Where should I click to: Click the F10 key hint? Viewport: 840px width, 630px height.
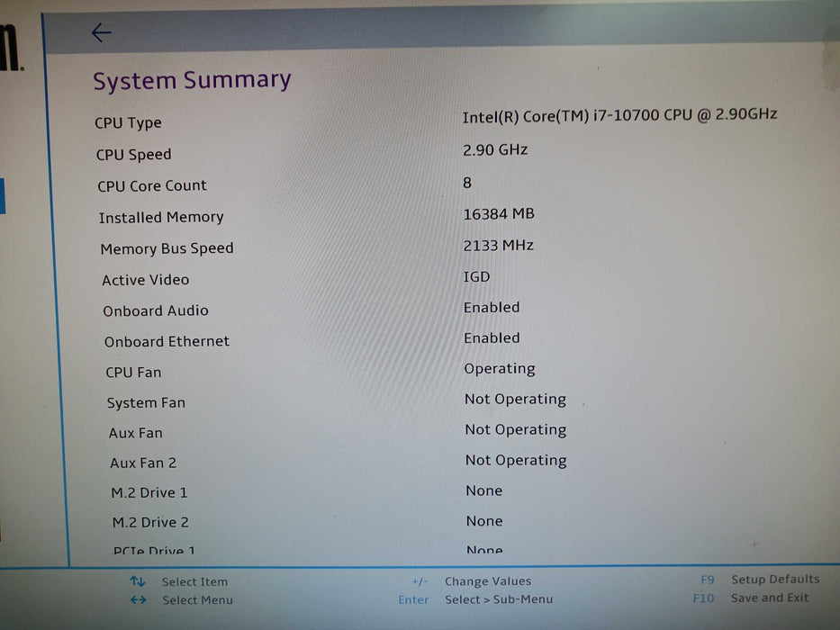pos(703,598)
